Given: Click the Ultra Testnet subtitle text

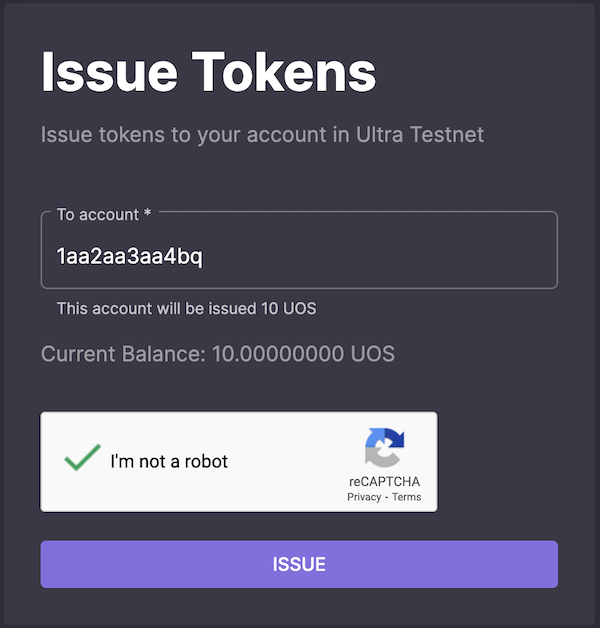Looking at the screenshot, I should tap(262, 135).
